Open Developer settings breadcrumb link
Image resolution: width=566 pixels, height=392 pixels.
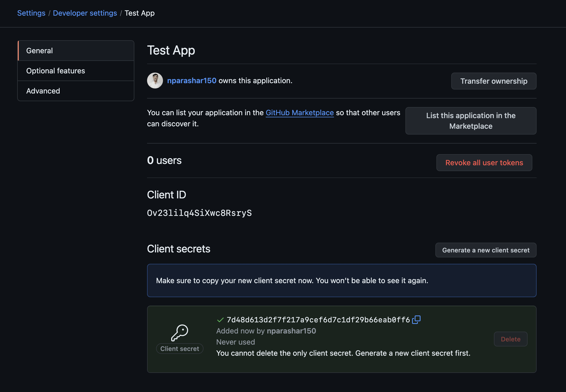point(85,13)
